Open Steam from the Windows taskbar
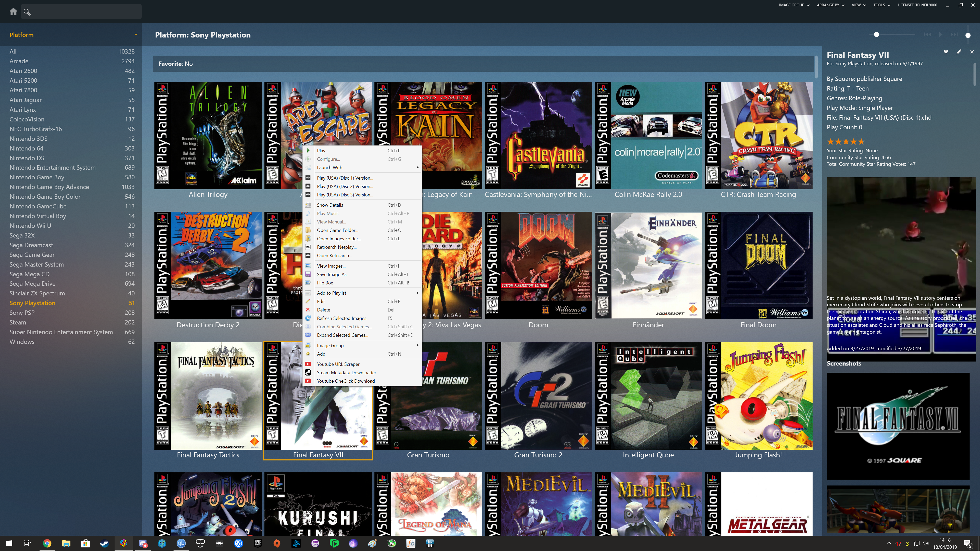This screenshot has width=980, height=551. point(104,543)
